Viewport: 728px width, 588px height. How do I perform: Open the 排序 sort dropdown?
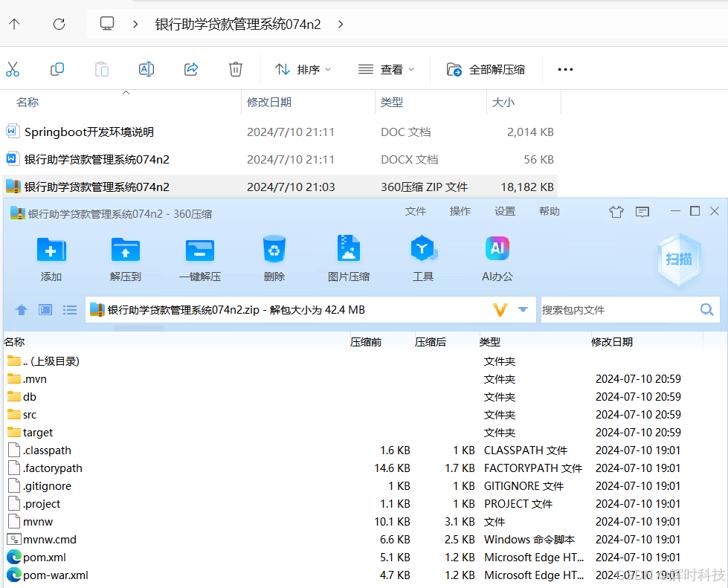coord(303,70)
